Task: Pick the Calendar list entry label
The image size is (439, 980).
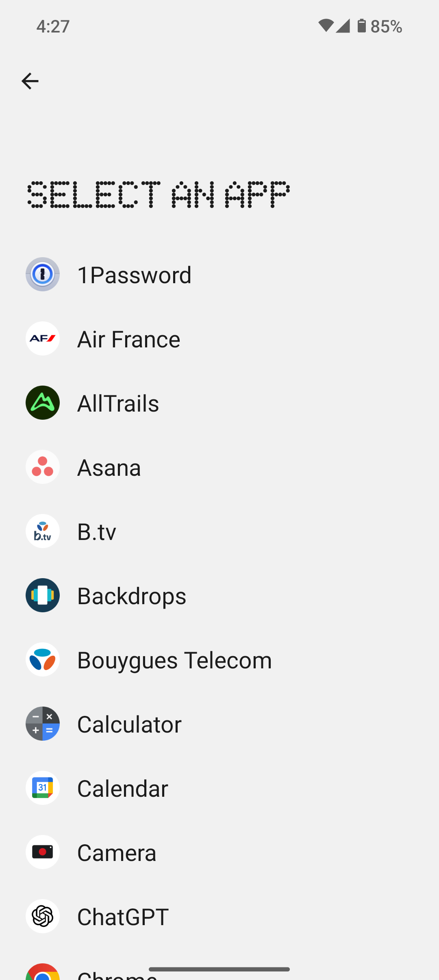Action: [x=122, y=789]
